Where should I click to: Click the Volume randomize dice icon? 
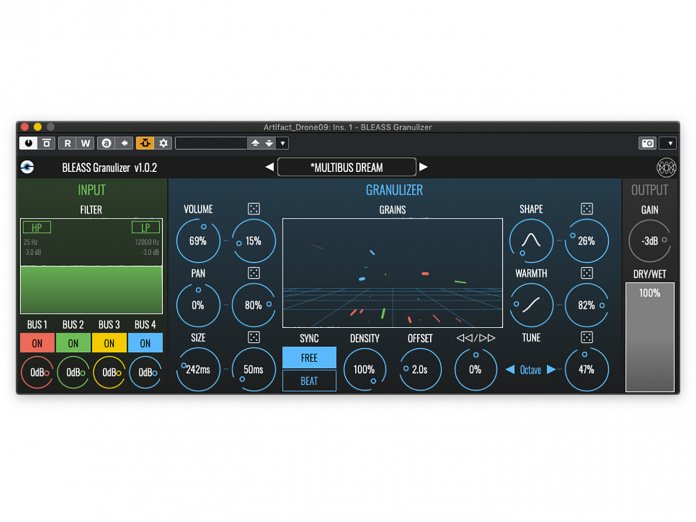(x=254, y=209)
